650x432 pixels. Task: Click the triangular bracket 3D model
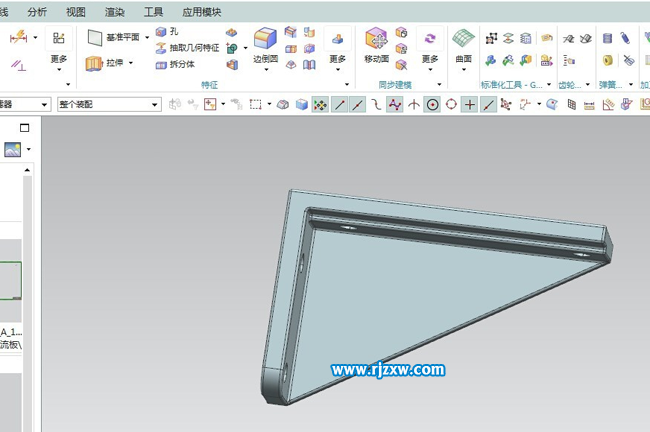point(400,290)
